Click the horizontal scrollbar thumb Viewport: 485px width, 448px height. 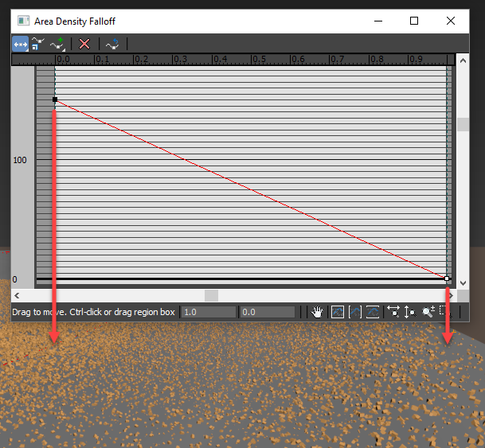[211, 295]
